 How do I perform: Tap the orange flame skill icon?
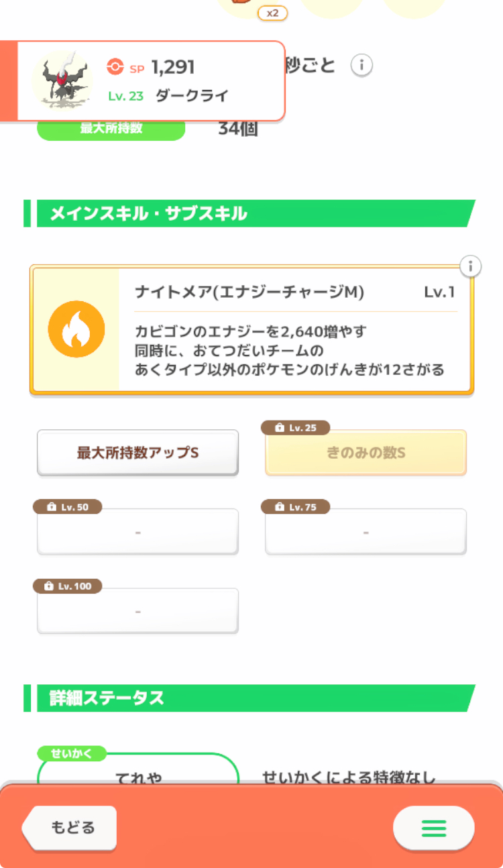point(76,329)
